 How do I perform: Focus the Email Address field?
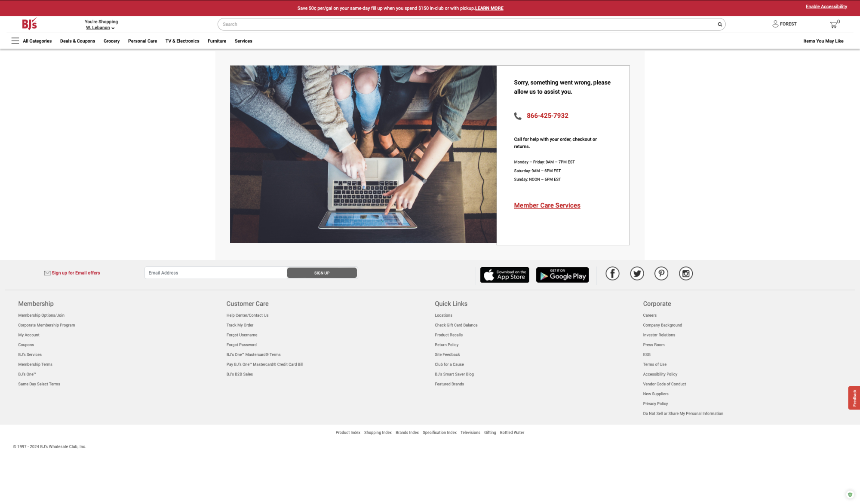[x=215, y=273]
